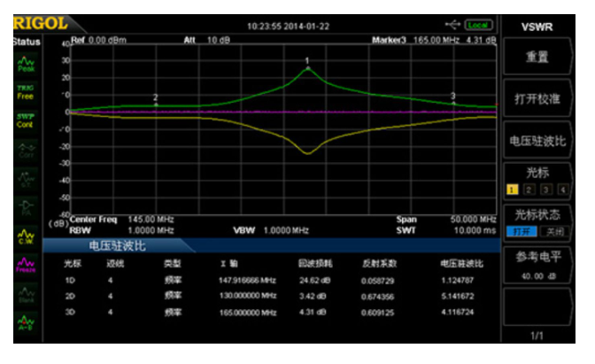The image size is (595, 364).
Task: Select the C.W. trace icon
Action: click(x=26, y=236)
